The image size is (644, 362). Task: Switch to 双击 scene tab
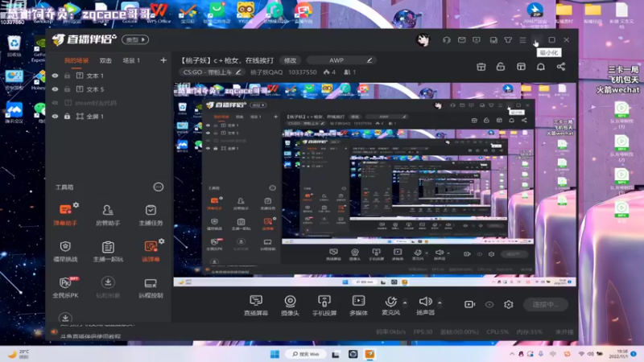(x=105, y=61)
